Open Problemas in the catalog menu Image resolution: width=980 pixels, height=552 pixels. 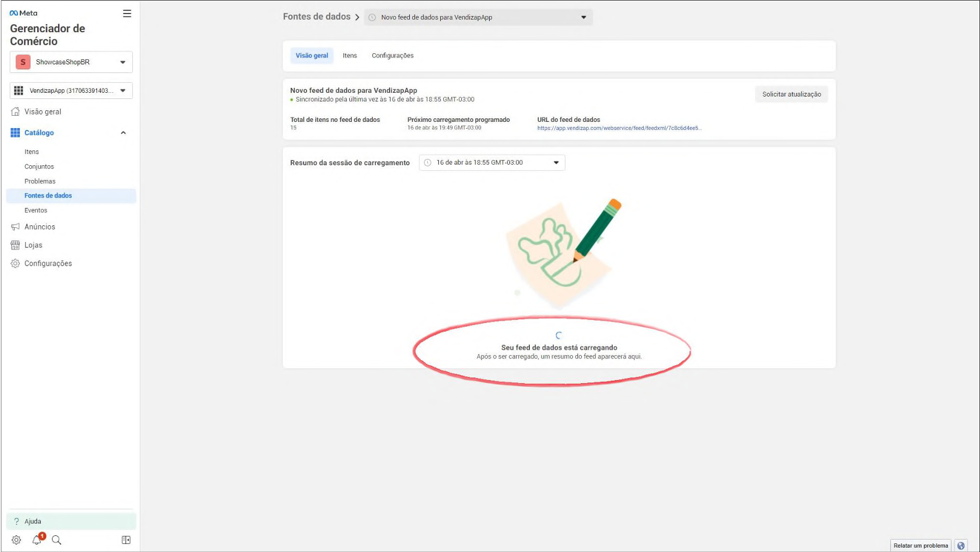pos(40,181)
